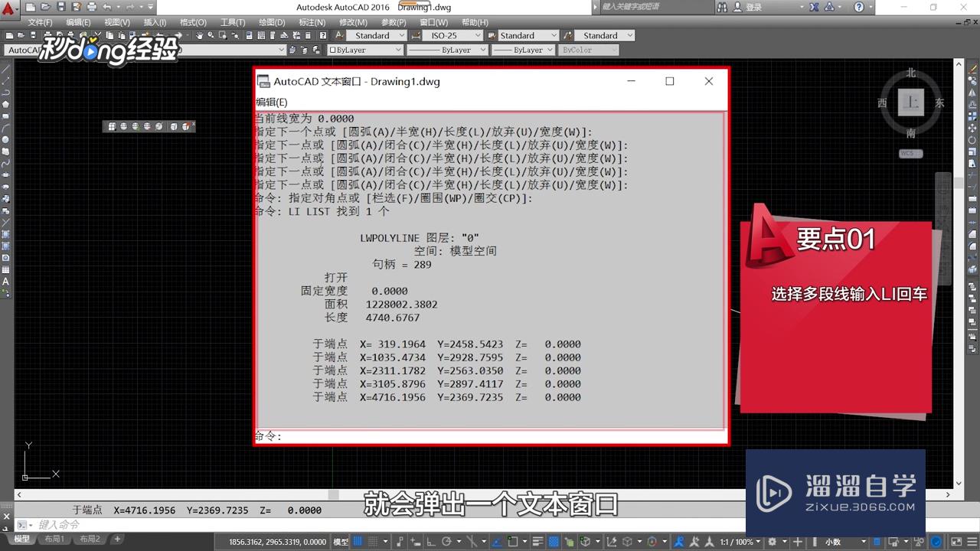
Task: Switch to the 布局1 layout tab
Action: click(53, 540)
